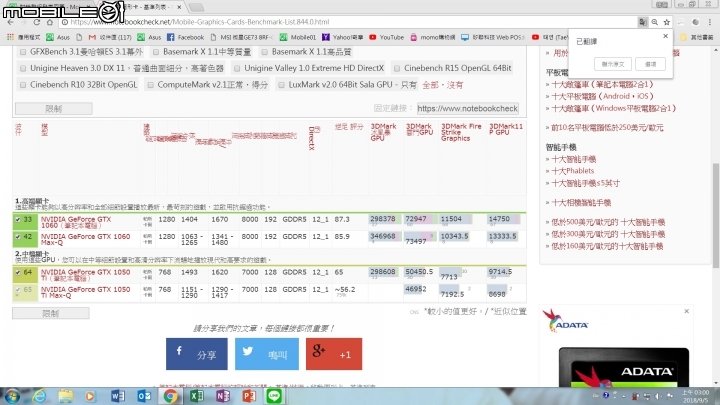This screenshot has width=720, height=405.
Task: Tick the GFXBench 3.1 checkbox
Action: click(23, 52)
